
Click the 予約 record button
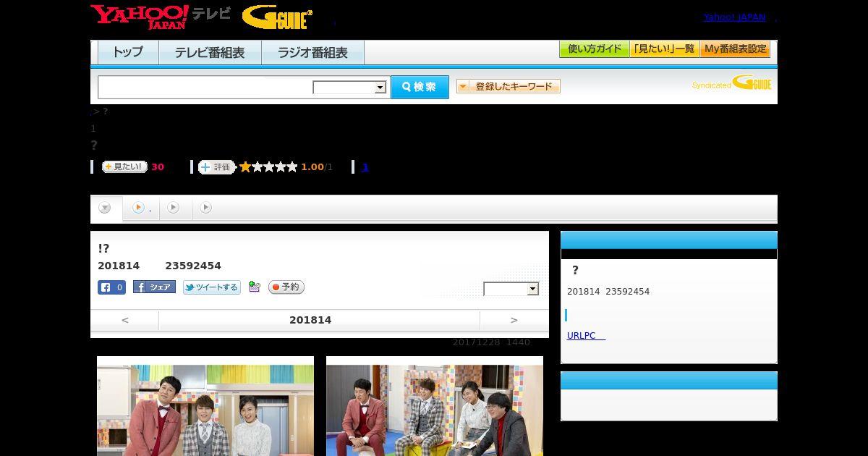pyautogui.click(x=286, y=287)
